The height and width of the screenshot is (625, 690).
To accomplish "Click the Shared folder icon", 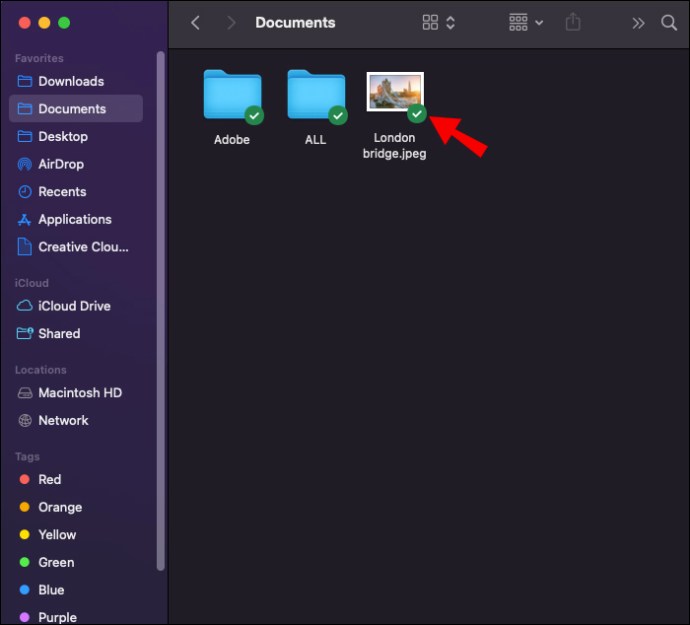I will (x=25, y=333).
